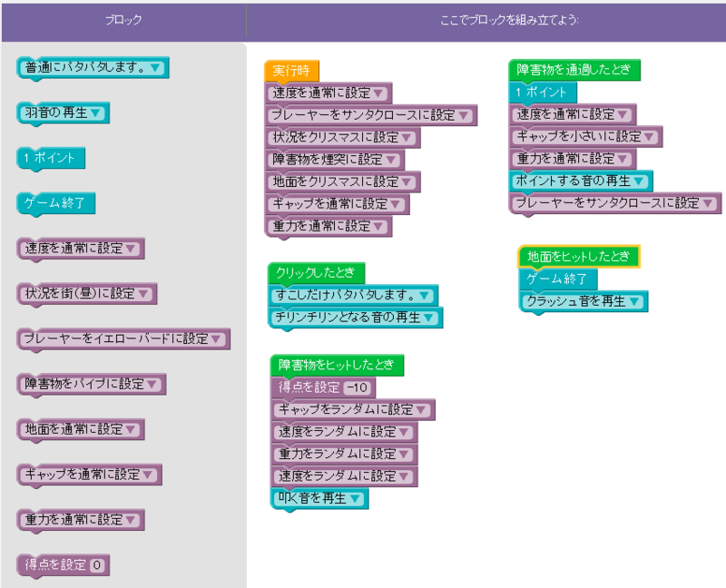Open dropdown on 障害物をパイプに設定 block

coord(152,384)
